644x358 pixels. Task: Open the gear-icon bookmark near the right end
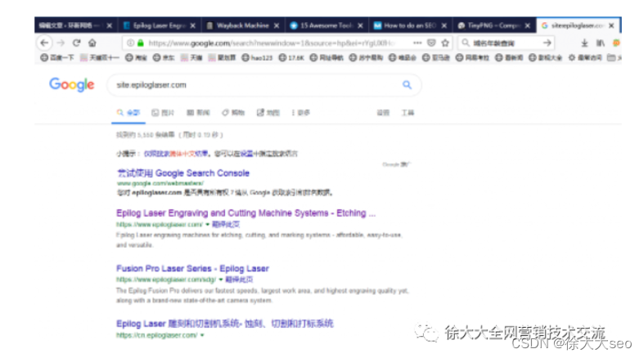pos(585,58)
